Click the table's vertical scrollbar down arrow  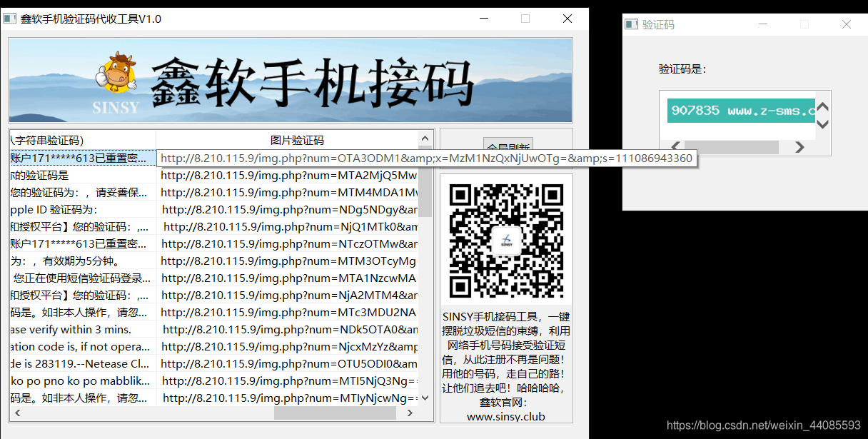pyautogui.click(x=425, y=398)
